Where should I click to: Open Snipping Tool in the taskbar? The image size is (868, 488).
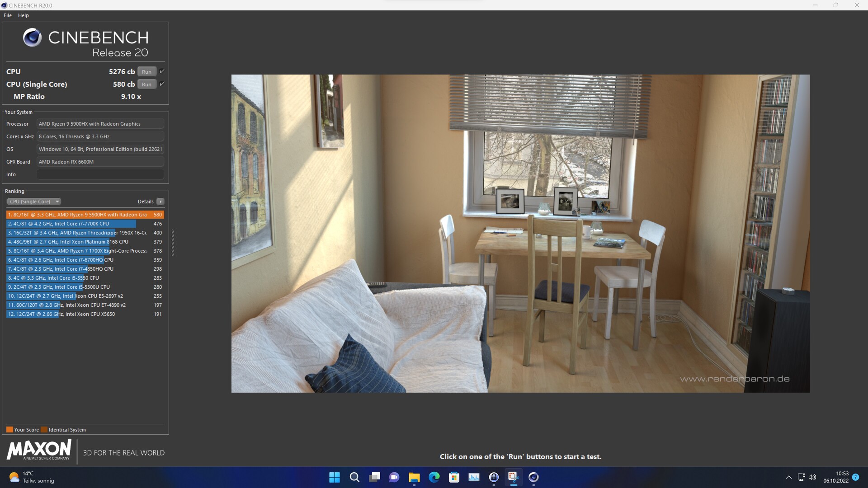514,477
